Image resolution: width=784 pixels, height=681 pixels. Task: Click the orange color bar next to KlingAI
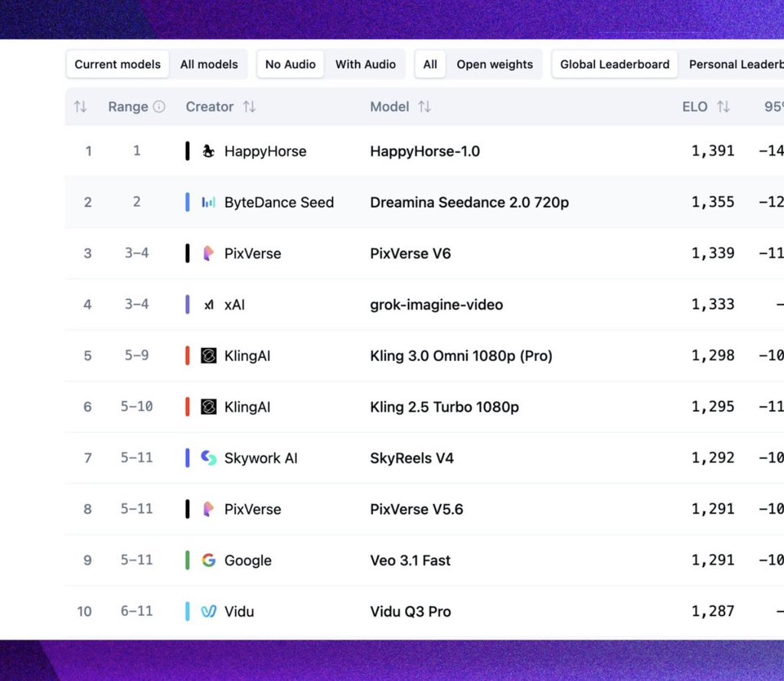(187, 356)
